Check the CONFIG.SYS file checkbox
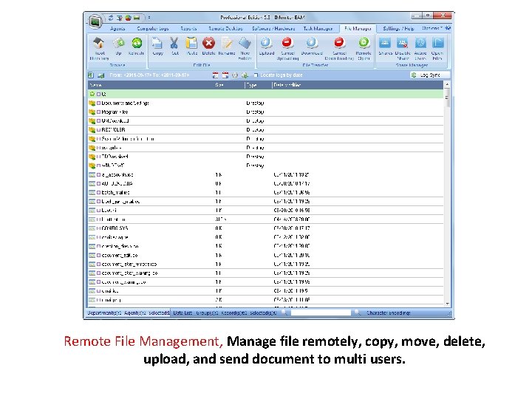 click(99, 228)
